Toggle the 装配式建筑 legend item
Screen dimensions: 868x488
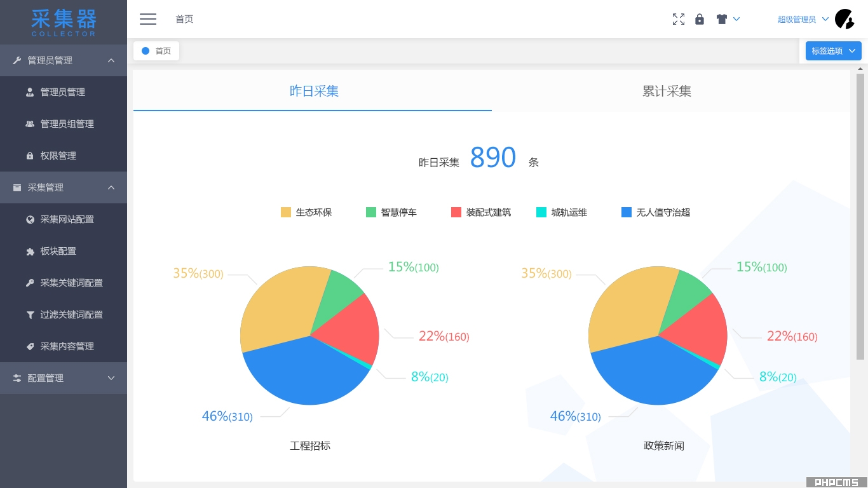(x=481, y=212)
